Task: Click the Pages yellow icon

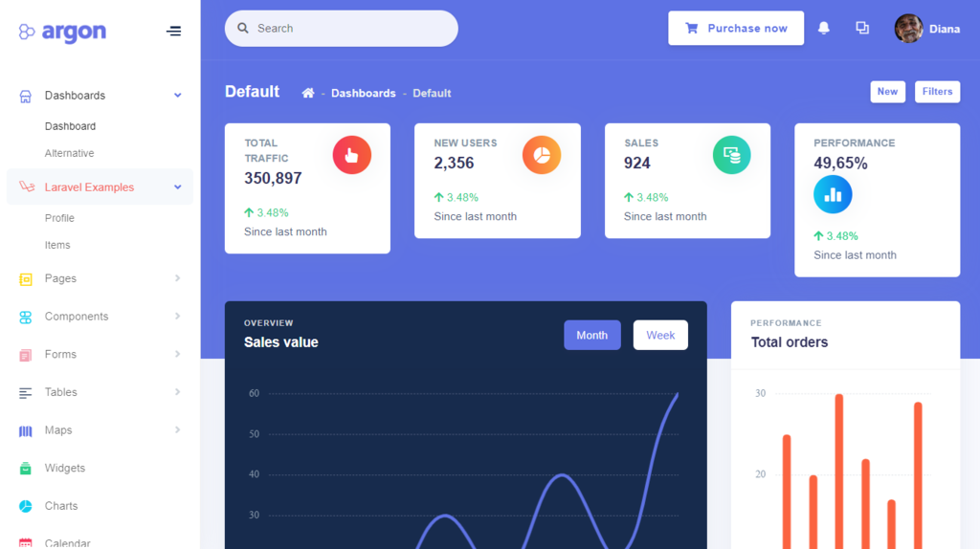Action: coord(25,278)
